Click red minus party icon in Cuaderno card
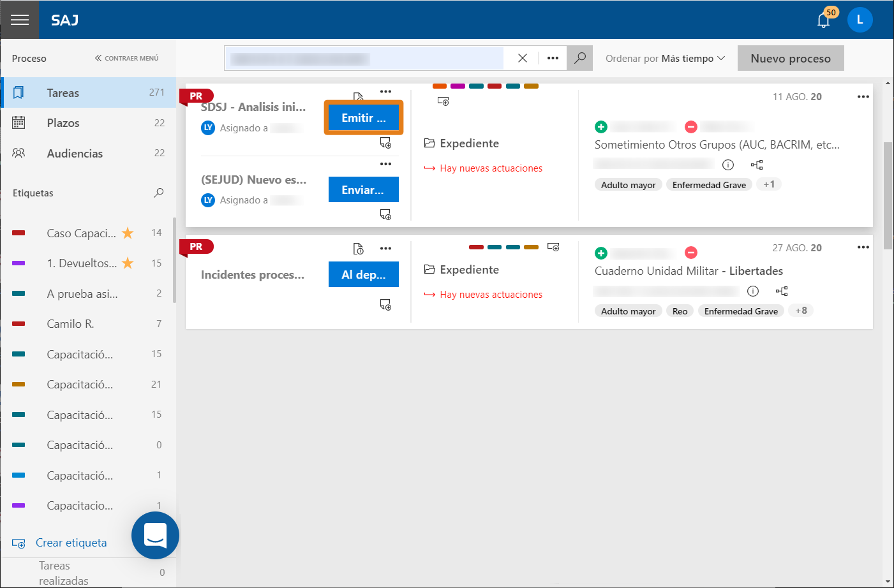The image size is (894, 588). pos(690,253)
